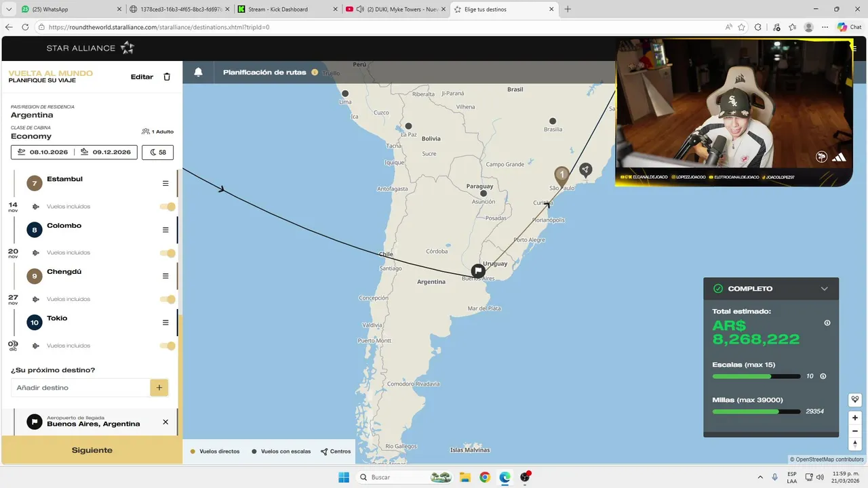Toggle Vuelos incluidos switch under Chengdú
The width and height of the screenshot is (868, 488).
tap(167, 299)
